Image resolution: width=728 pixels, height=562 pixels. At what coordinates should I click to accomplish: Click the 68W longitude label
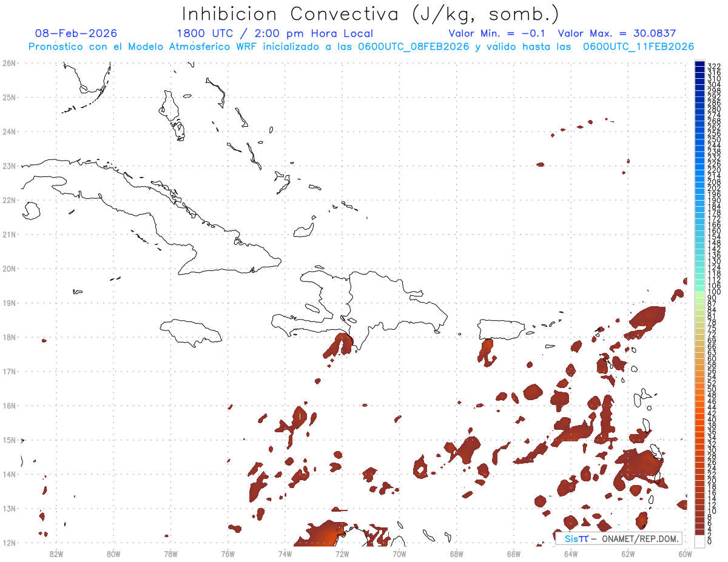[457, 553]
